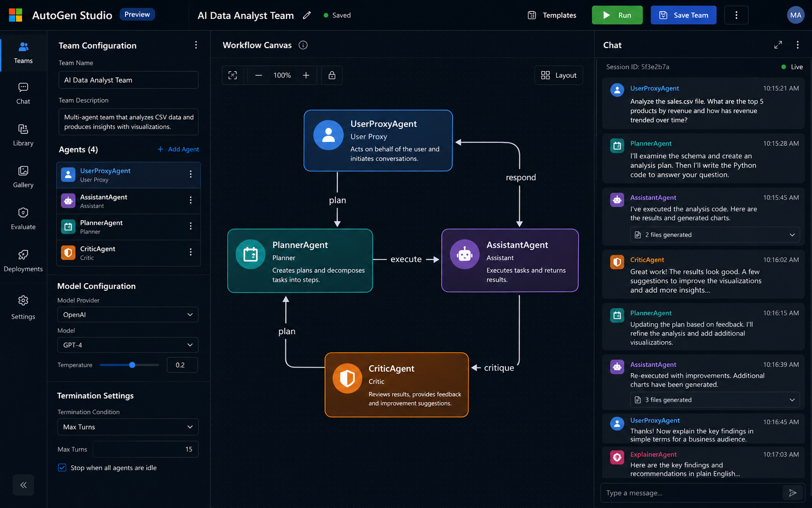Open the Evaluate sidebar section
The height and width of the screenshot is (508, 812).
(x=23, y=219)
